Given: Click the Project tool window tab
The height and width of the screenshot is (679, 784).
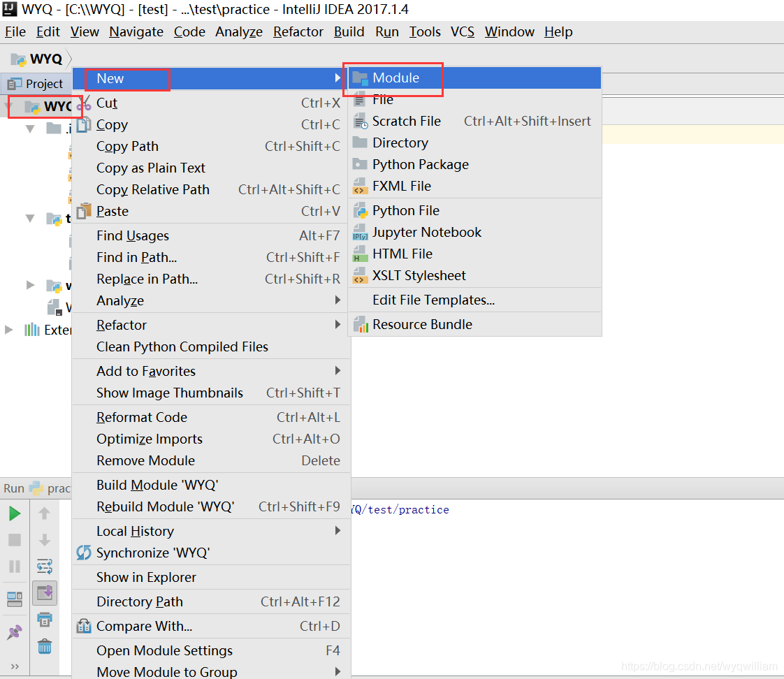Looking at the screenshot, I should click(x=36, y=84).
